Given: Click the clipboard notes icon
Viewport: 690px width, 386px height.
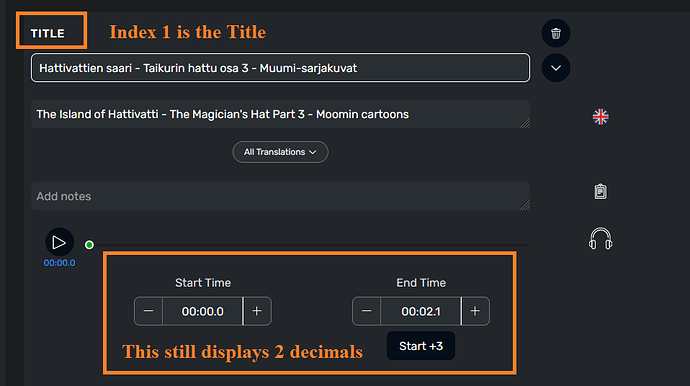Looking at the screenshot, I should pos(600,191).
